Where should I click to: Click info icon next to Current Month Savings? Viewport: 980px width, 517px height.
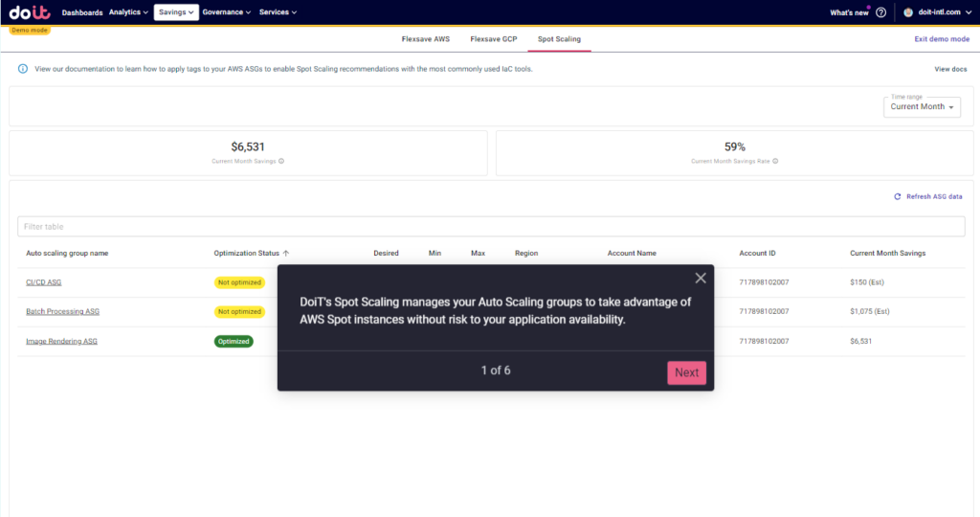pyautogui.click(x=281, y=161)
